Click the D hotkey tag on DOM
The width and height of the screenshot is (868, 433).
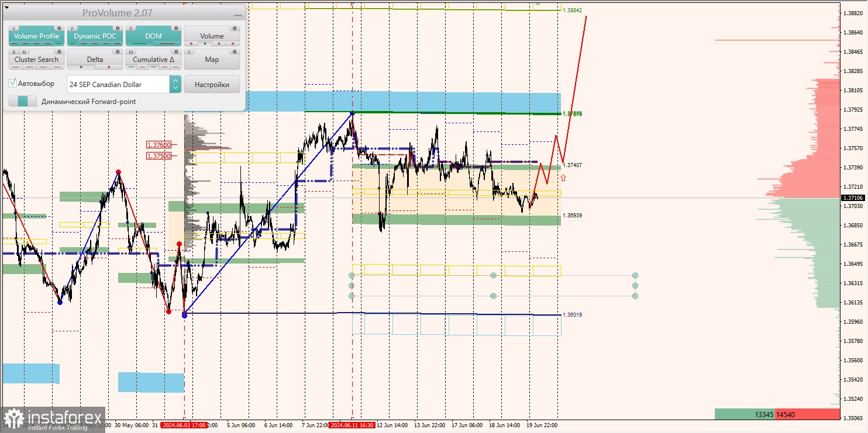click(x=131, y=29)
